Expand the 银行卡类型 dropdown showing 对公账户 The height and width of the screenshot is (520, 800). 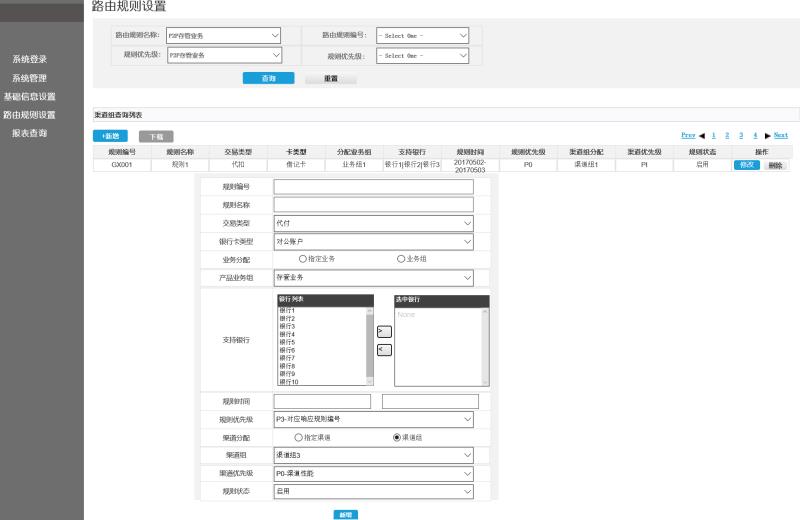(373, 241)
